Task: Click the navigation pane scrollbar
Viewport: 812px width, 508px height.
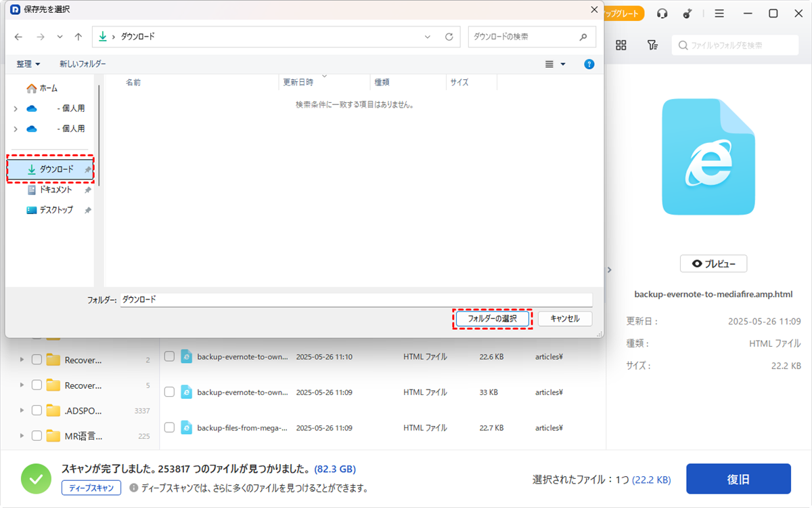Action: pyautogui.click(x=100, y=135)
